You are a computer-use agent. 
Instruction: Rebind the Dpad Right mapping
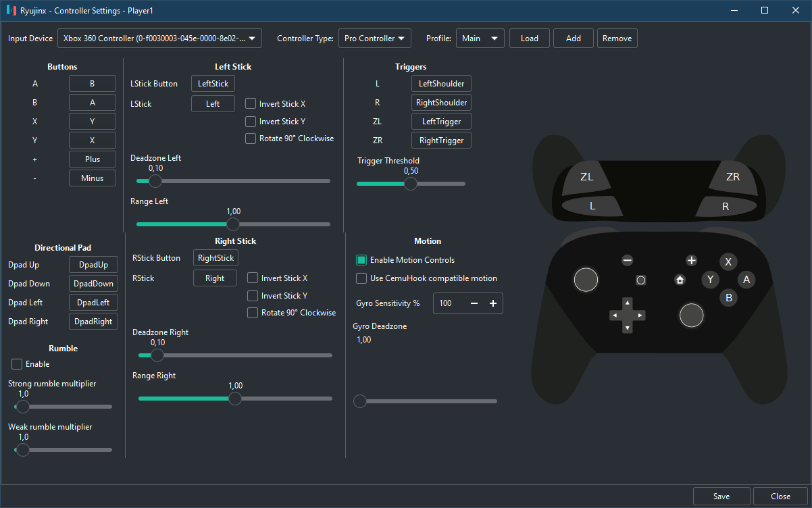93,322
